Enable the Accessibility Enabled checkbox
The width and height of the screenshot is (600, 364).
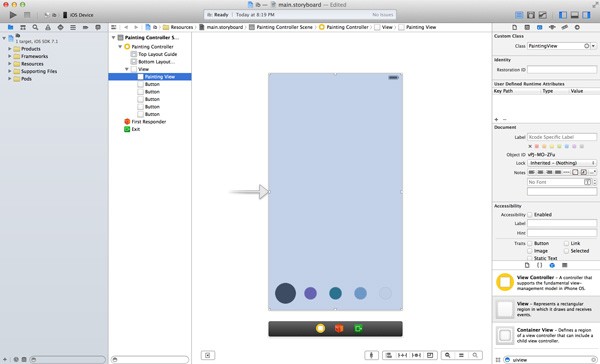(530, 215)
